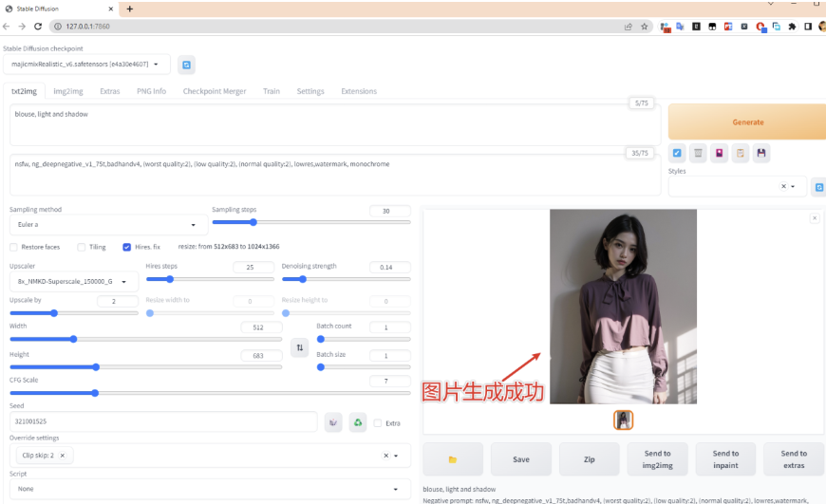The height and width of the screenshot is (504, 826).
Task: Open the Sampling method dropdown
Action: point(108,225)
